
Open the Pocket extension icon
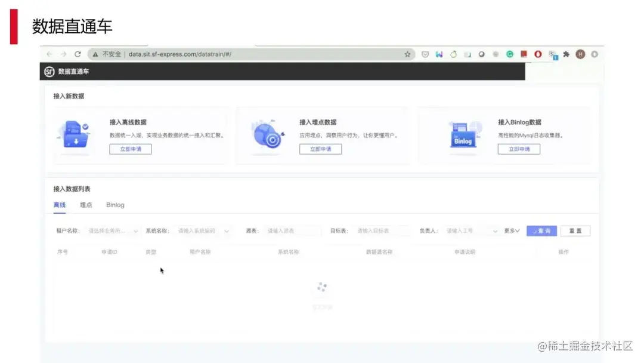(425, 54)
